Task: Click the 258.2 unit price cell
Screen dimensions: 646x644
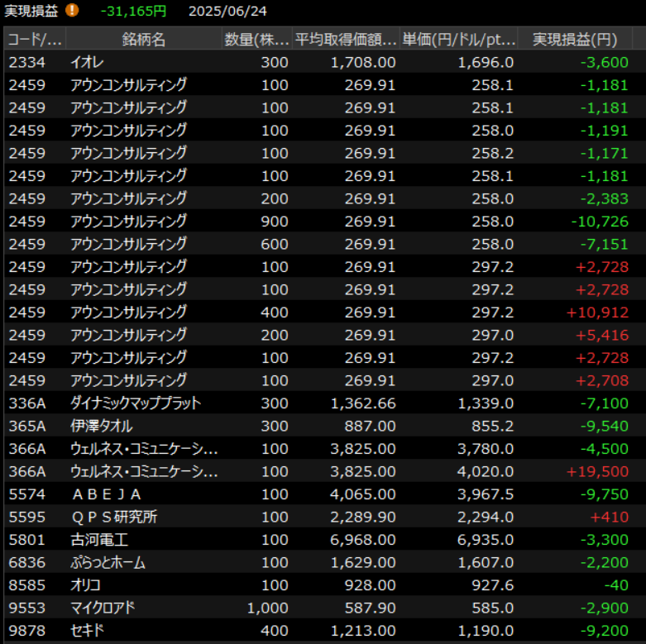Action: [x=493, y=153]
